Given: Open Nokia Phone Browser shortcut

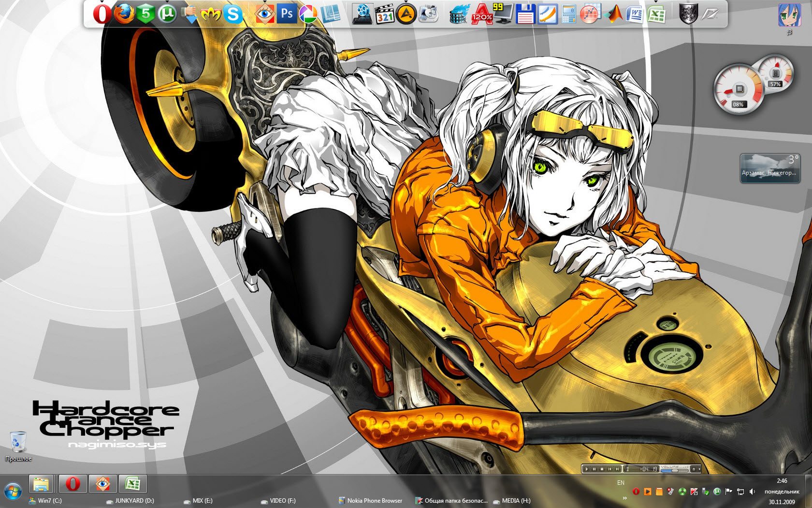Looking at the screenshot, I should coord(370,501).
